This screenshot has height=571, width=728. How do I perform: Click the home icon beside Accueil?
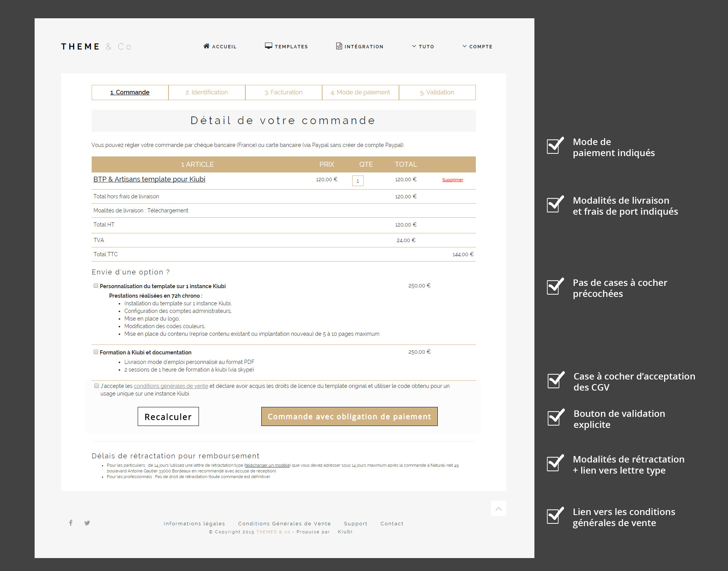coord(206,46)
